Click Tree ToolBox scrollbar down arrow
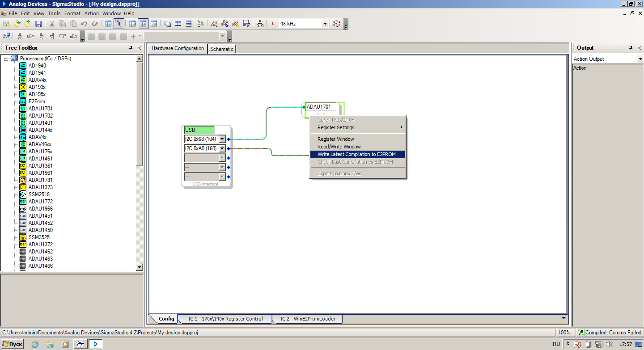This screenshot has width=644, height=350. (x=139, y=267)
